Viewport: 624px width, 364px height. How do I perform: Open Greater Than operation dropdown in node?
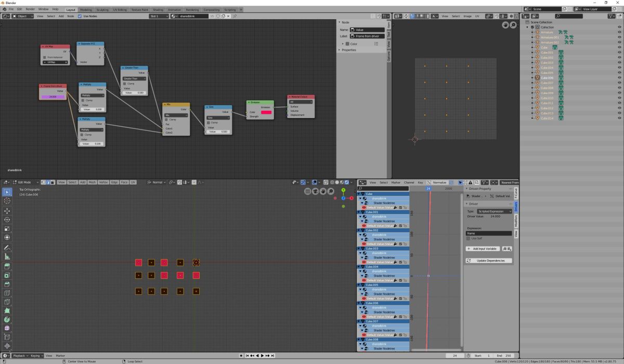click(x=134, y=79)
